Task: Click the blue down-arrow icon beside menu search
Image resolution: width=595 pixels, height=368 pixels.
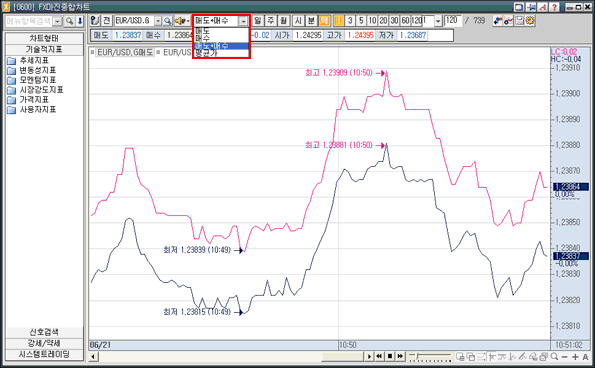Action: click(x=80, y=21)
